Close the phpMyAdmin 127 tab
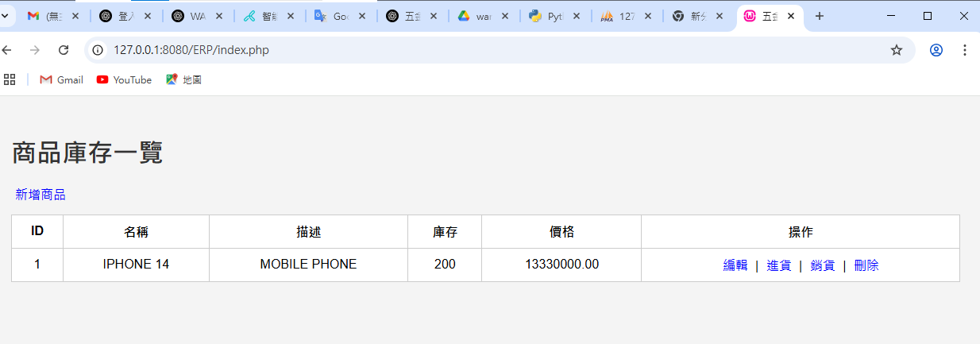The width and height of the screenshot is (980, 344). [648, 16]
